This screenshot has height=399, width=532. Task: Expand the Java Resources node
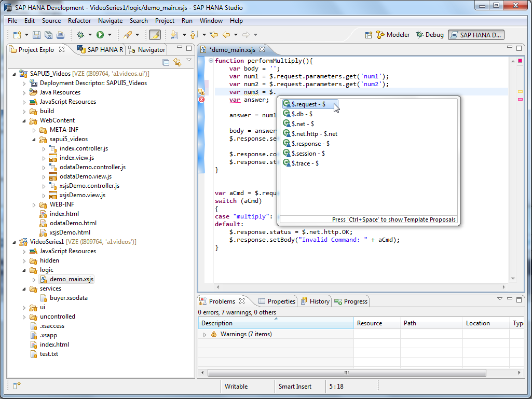click(24, 93)
